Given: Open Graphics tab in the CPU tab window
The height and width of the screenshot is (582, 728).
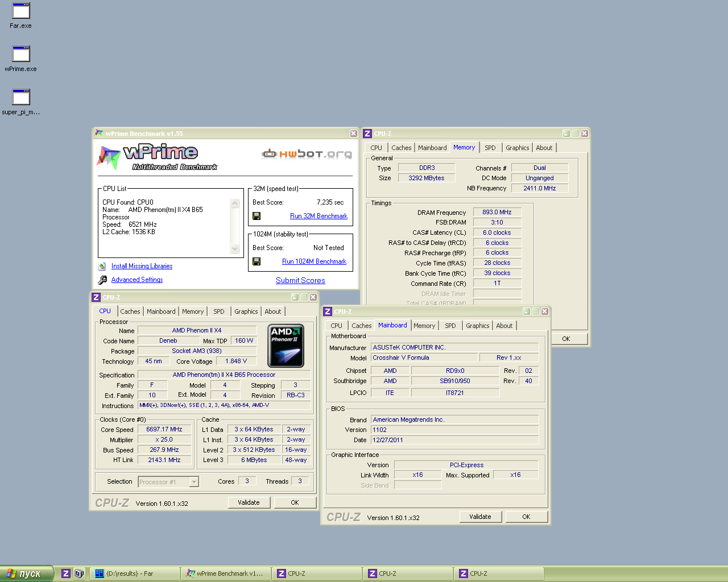Looking at the screenshot, I should click(x=246, y=311).
